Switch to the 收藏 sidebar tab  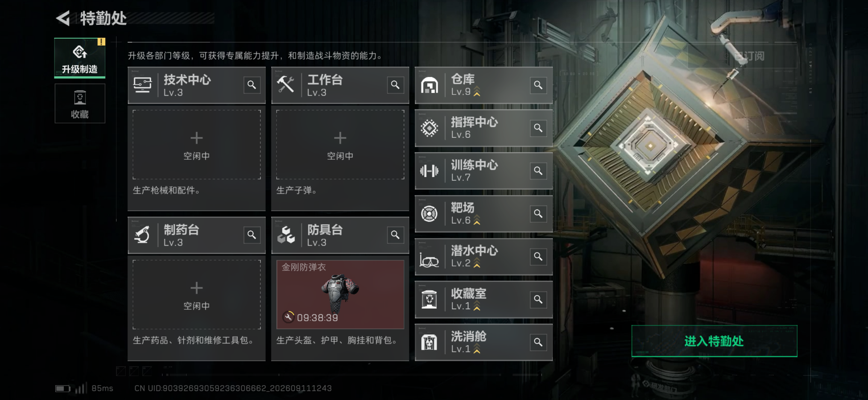(80, 103)
